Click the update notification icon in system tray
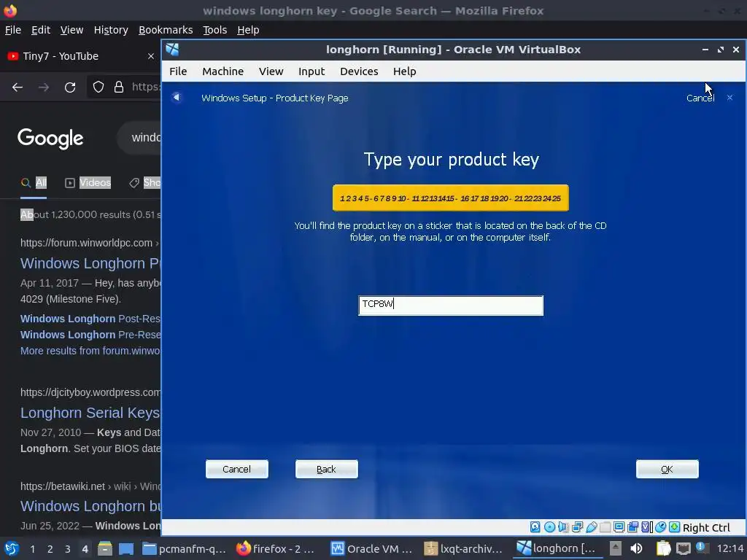This screenshot has width=747, height=560. [x=703, y=548]
